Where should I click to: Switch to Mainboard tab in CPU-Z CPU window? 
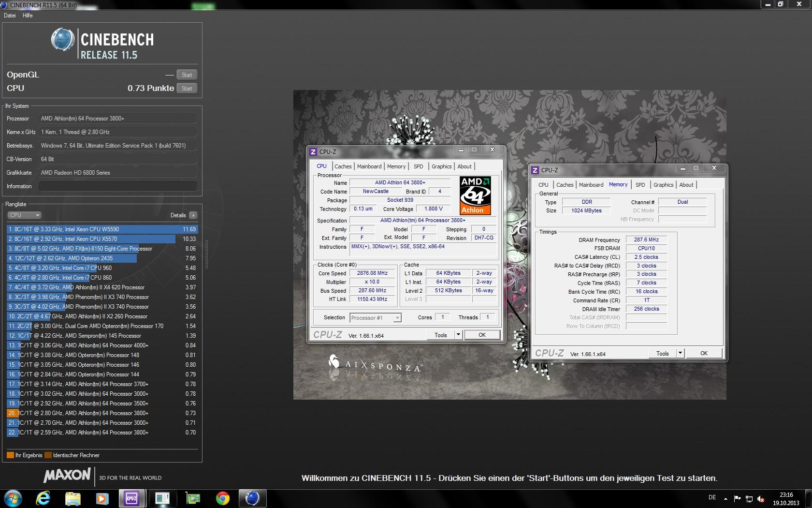[x=369, y=166]
